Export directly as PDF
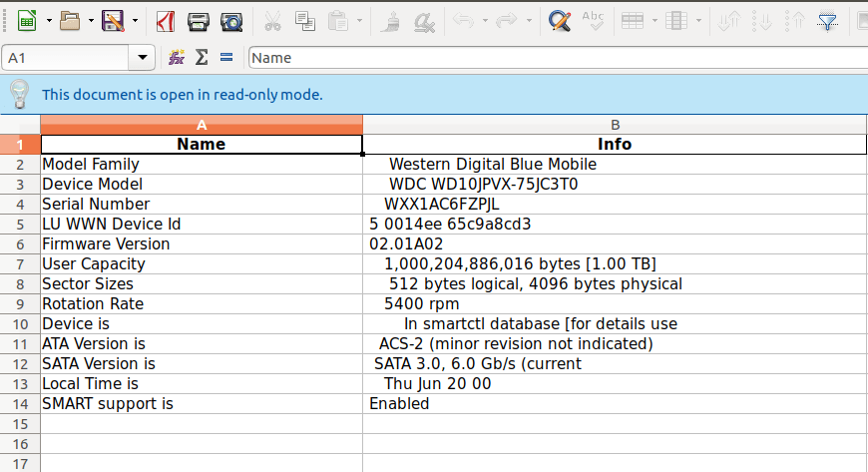The image size is (868, 472). [x=166, y=19]
